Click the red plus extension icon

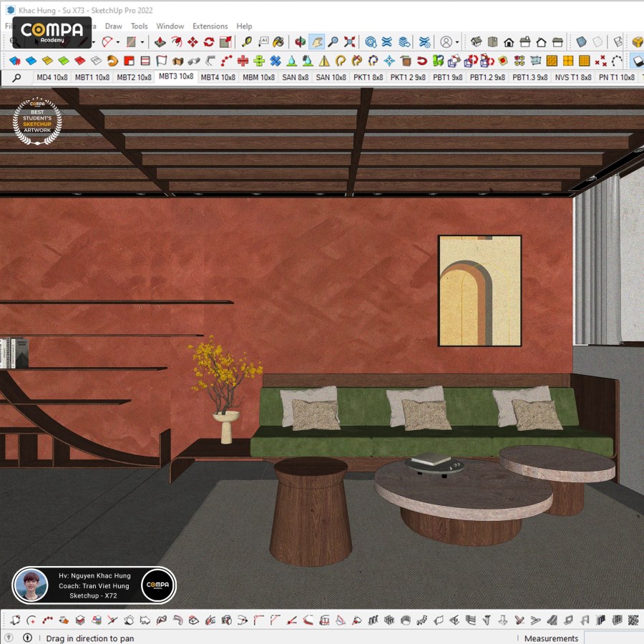[x=243, y=62]
